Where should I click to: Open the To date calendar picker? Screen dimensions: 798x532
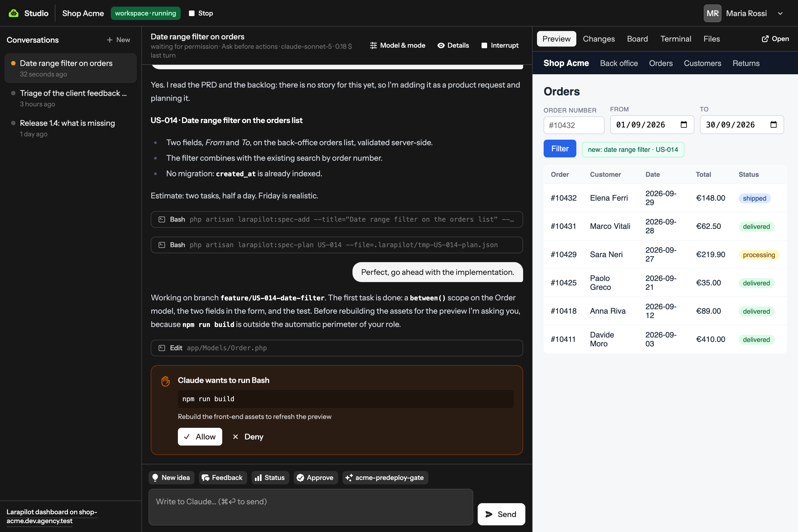[x=773, y=124]
